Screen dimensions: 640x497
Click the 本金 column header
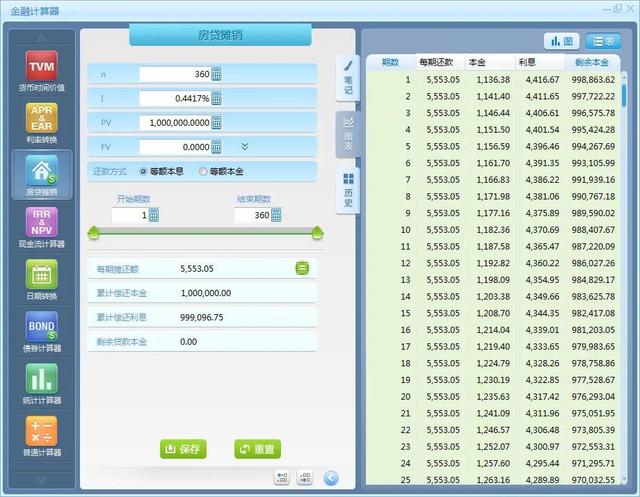(x=490, y=62)
